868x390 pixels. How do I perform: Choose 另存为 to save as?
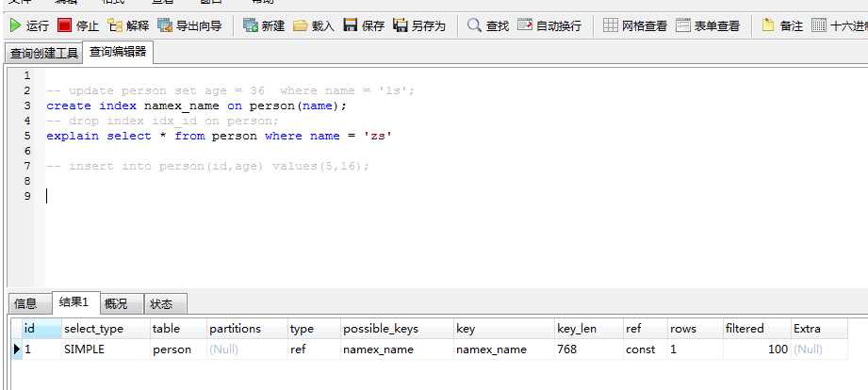tap(419, 25)
